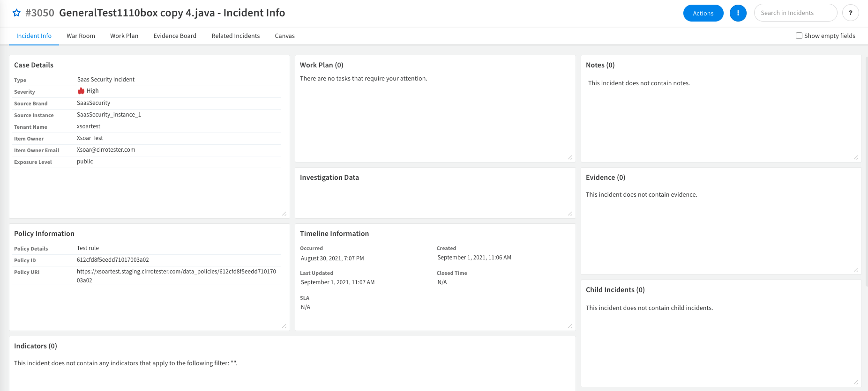Select the Exposure Level value public

[85, 162]
